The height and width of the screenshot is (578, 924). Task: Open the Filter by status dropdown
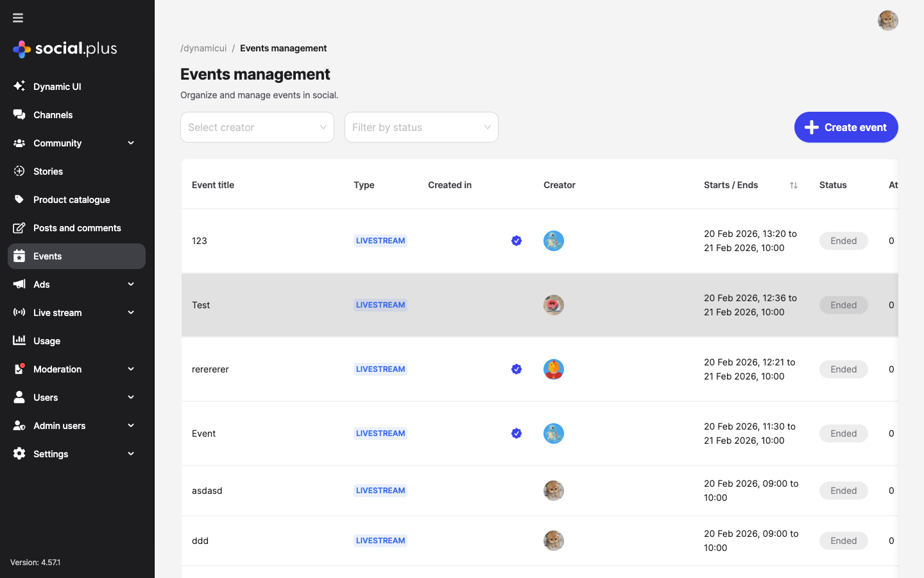421,127
